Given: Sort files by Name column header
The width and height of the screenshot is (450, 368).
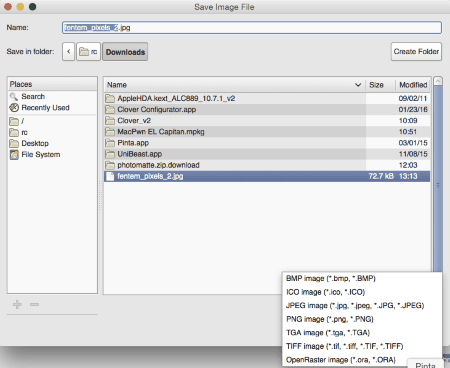Looking at the screenshot, I should [234, 85].
